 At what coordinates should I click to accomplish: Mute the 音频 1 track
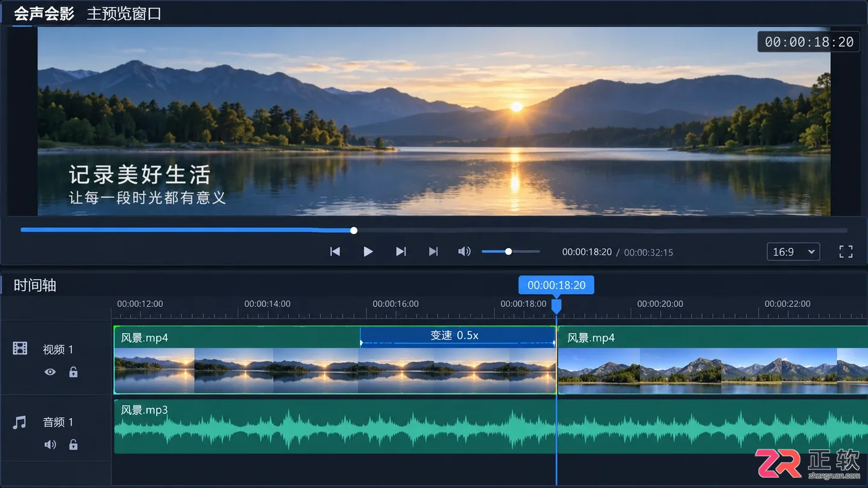coord(50,445)
